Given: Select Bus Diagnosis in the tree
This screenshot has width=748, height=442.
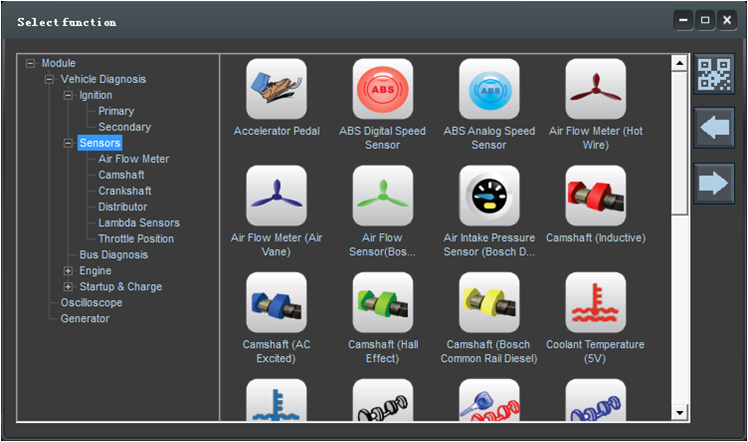Looking at the screenshot, I should click(x=113, y=255).
